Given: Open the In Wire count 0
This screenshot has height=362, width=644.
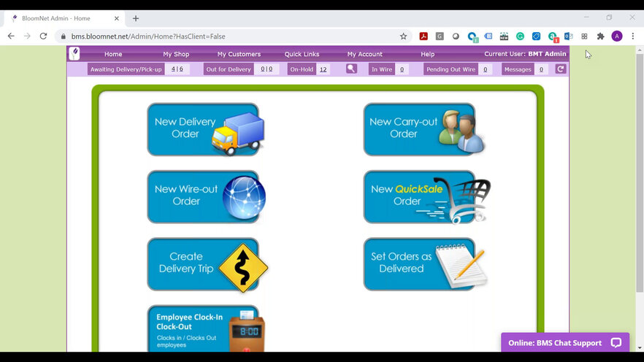Looking at the screenshot, I should tap(402, 69).
